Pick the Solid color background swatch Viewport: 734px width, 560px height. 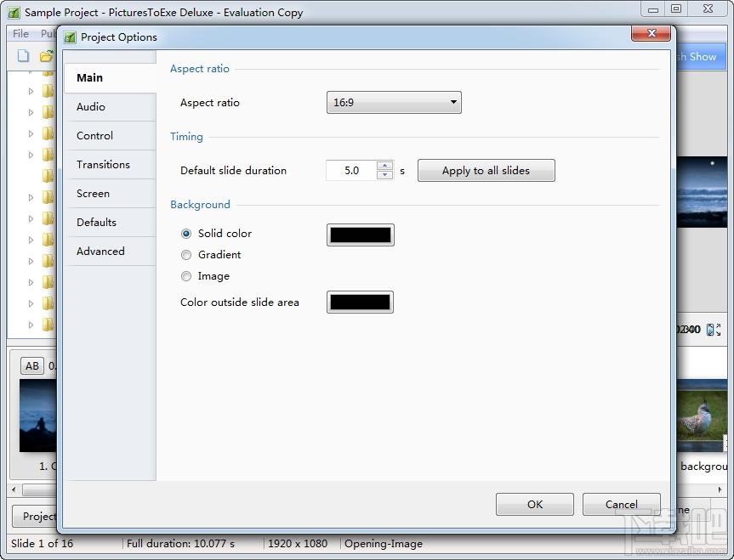coord(360,235)
